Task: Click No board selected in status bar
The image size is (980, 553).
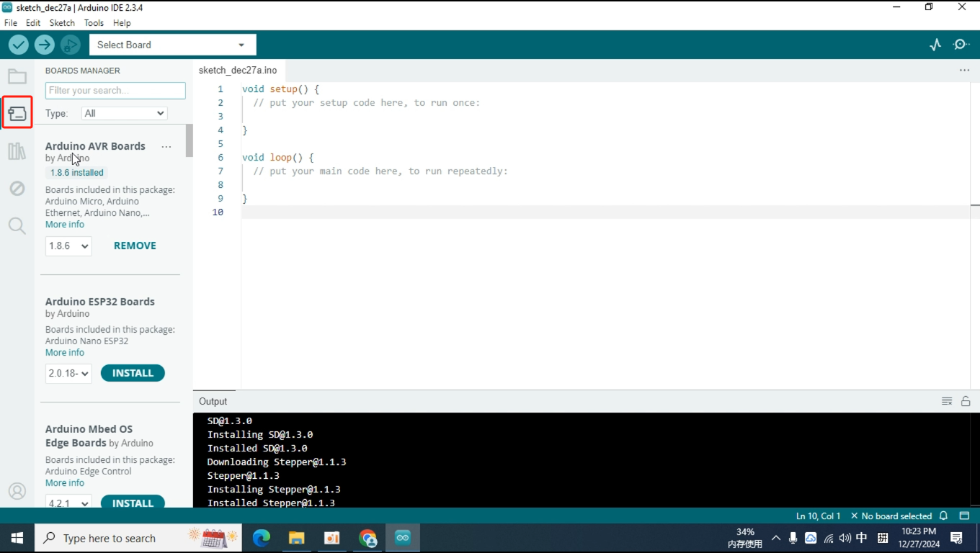Action: click(891, 516)
